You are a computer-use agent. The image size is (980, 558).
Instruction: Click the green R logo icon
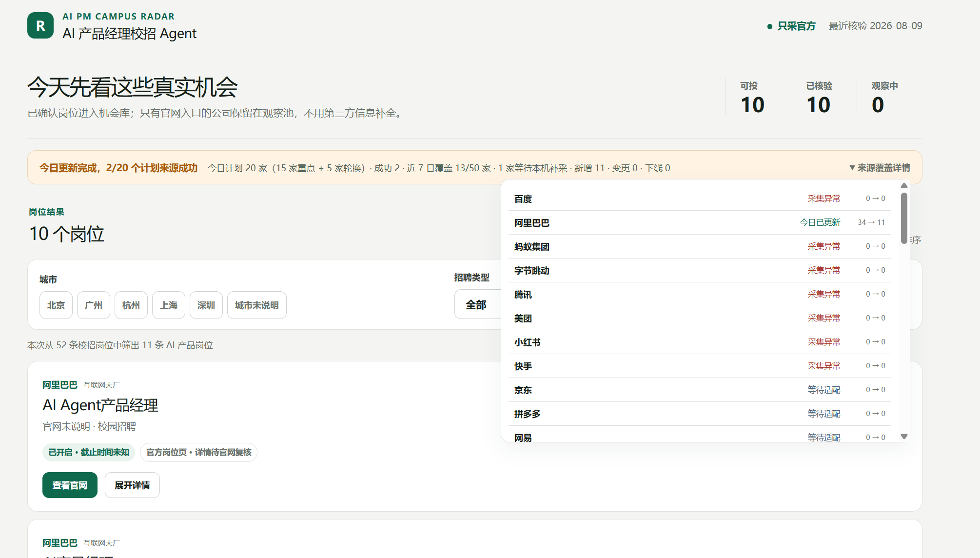point(40,25)
